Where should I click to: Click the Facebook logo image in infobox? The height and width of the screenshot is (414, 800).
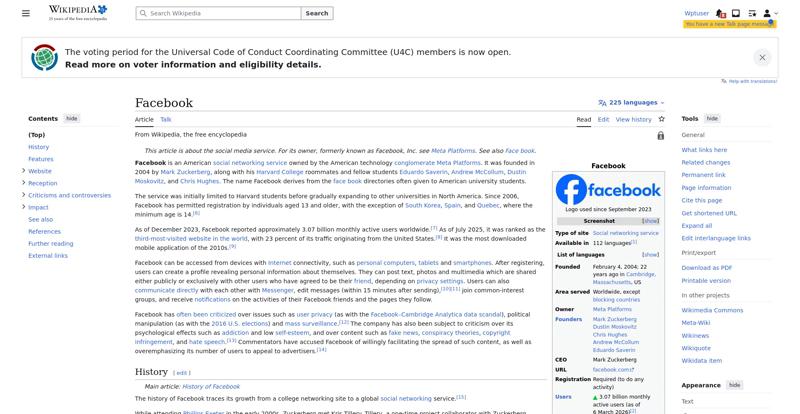608,189
